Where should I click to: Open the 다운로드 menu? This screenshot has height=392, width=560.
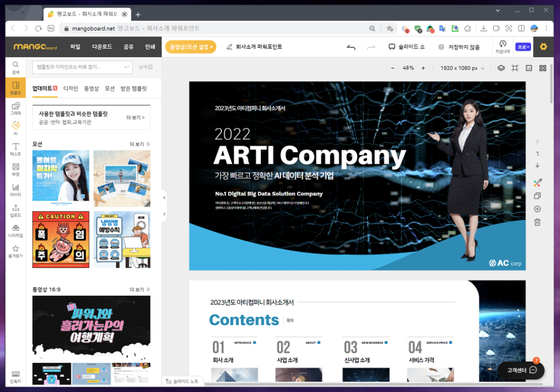click(102, 47)
